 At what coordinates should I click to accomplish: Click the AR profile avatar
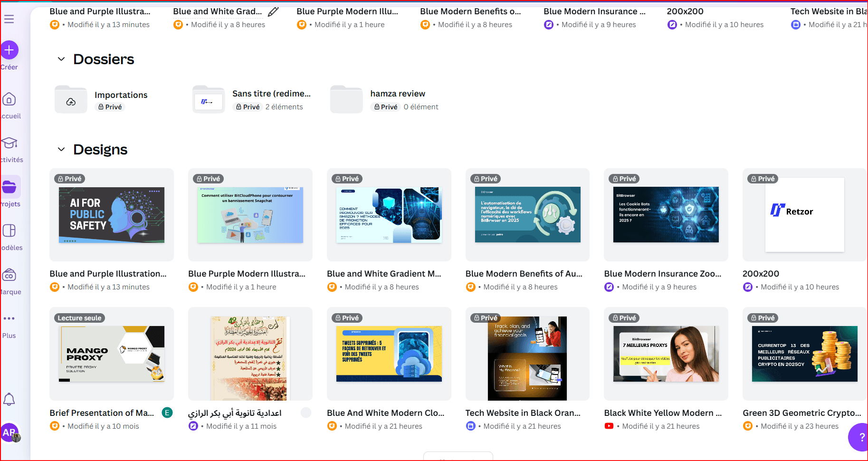click(x=10, y=432)
